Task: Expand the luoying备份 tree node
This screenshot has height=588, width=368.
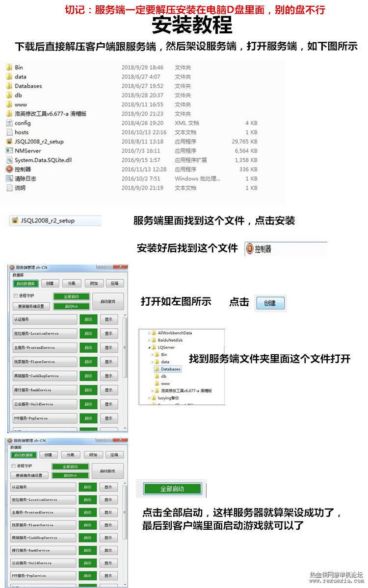Action: 149,398
